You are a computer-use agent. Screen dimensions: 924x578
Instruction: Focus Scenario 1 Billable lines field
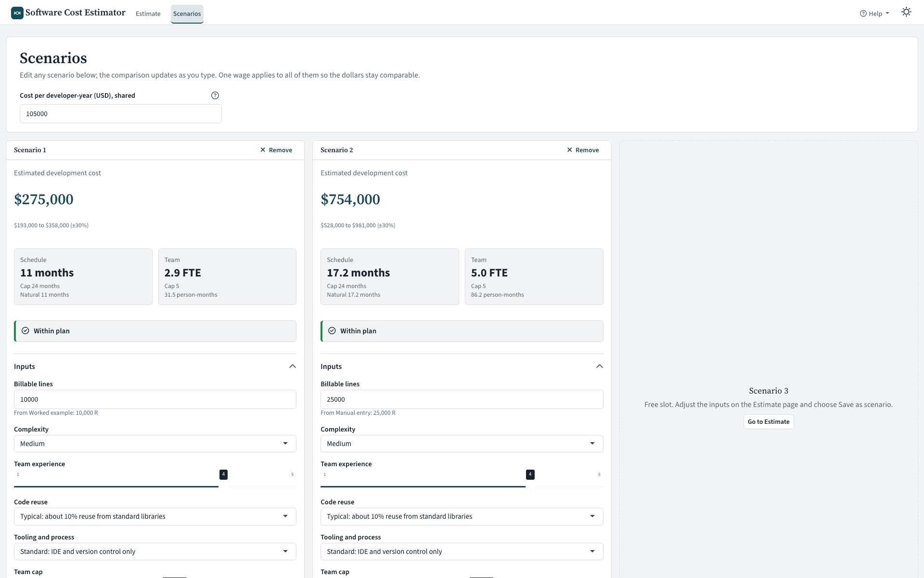155,399
